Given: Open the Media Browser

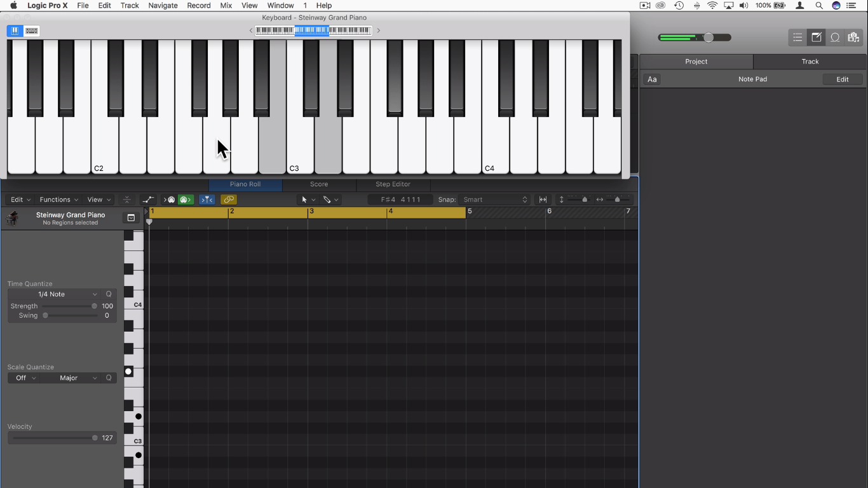Looking at the screenshot, I should click(x=853, y=37).
